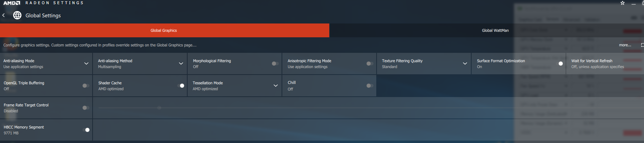This screenshot has width=644, height=143.
Task: Open the Global WattMan tab
Action: pos(495,30)
